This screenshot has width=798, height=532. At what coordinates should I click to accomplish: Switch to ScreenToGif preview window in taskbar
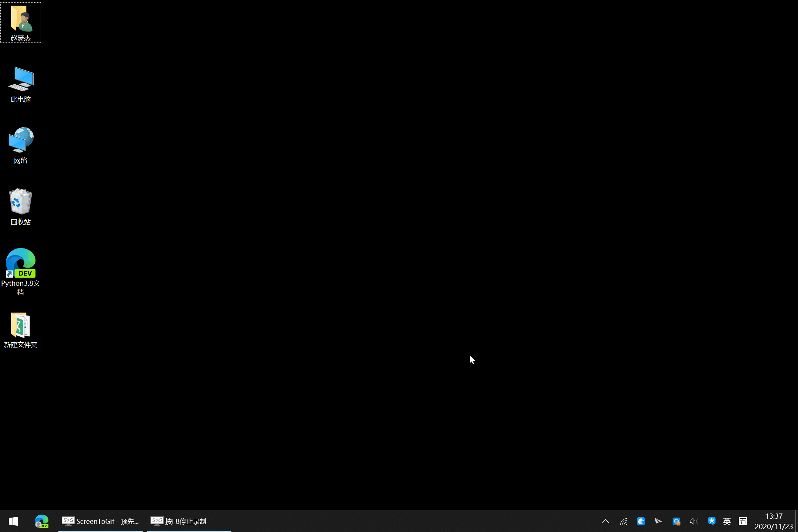pyautogui.click(x=101, y=521)
